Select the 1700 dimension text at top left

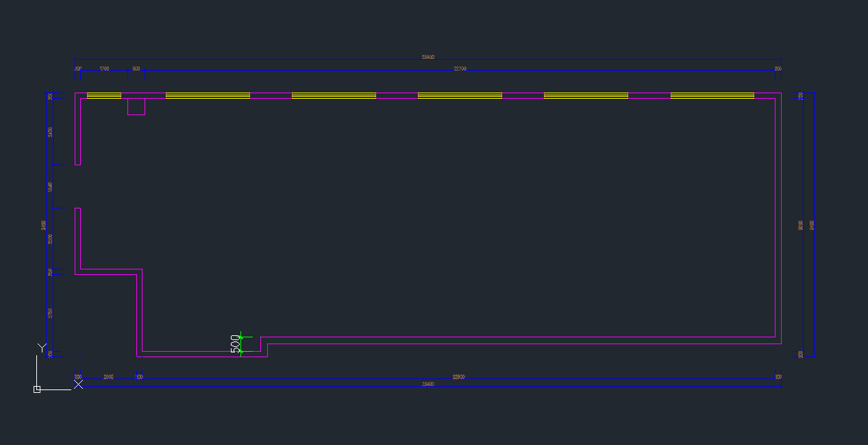pos(104,69)
